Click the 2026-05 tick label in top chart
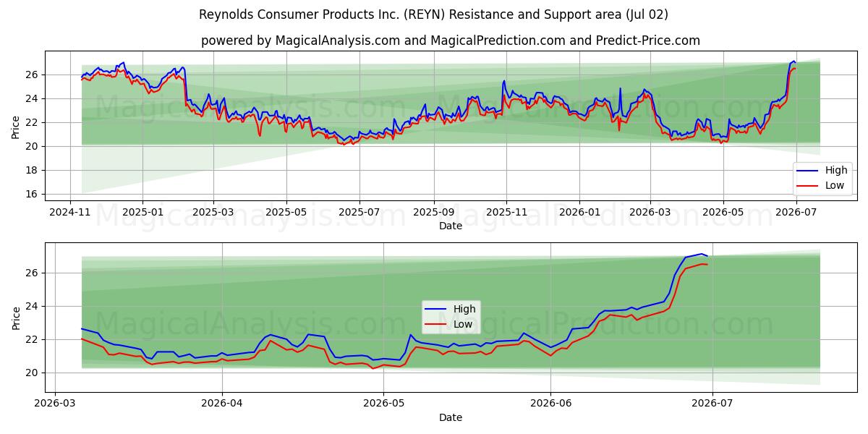This screenshot has height=434, width=868. coord(723,213)
